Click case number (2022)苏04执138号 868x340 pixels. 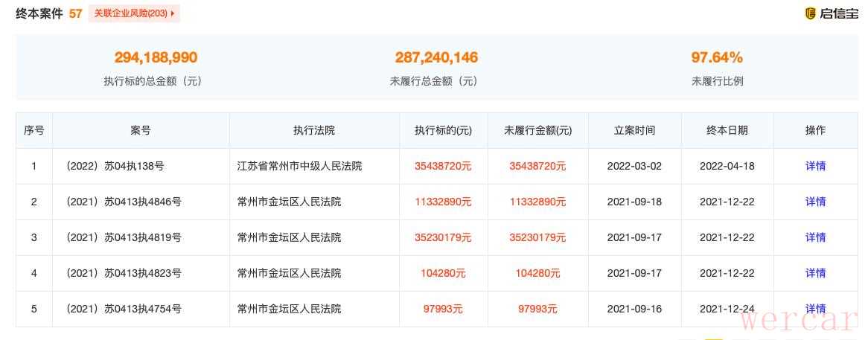[x=115, y=166]
